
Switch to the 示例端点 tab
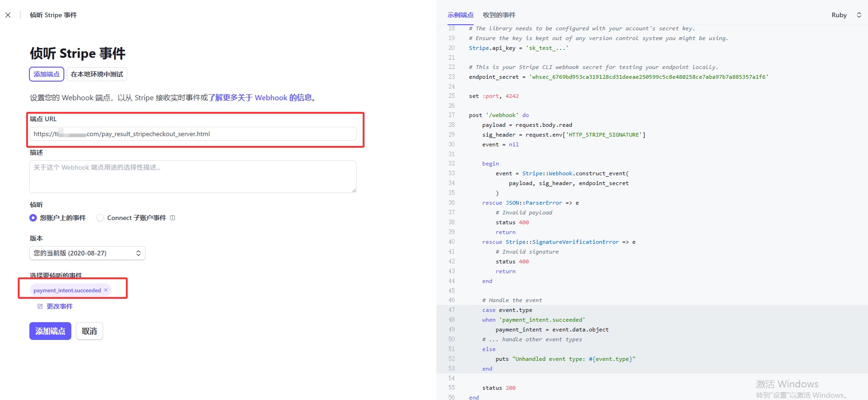point(461,15)
